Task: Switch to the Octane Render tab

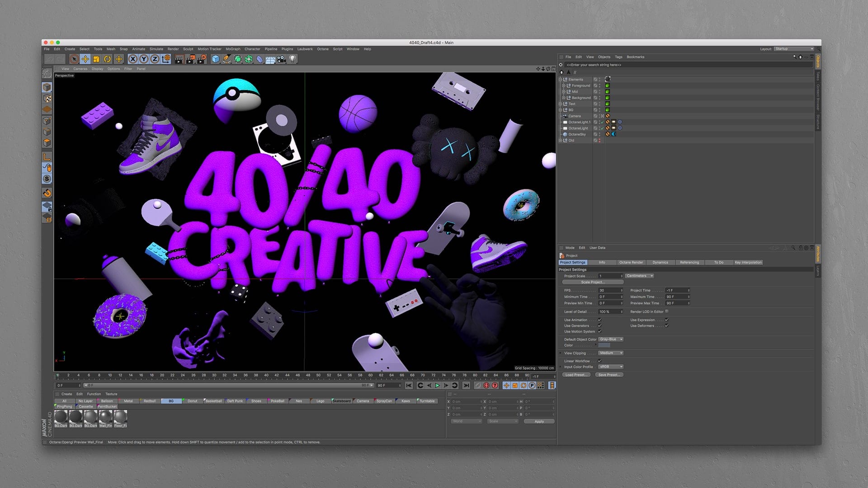Action: [x=631, y=263]
